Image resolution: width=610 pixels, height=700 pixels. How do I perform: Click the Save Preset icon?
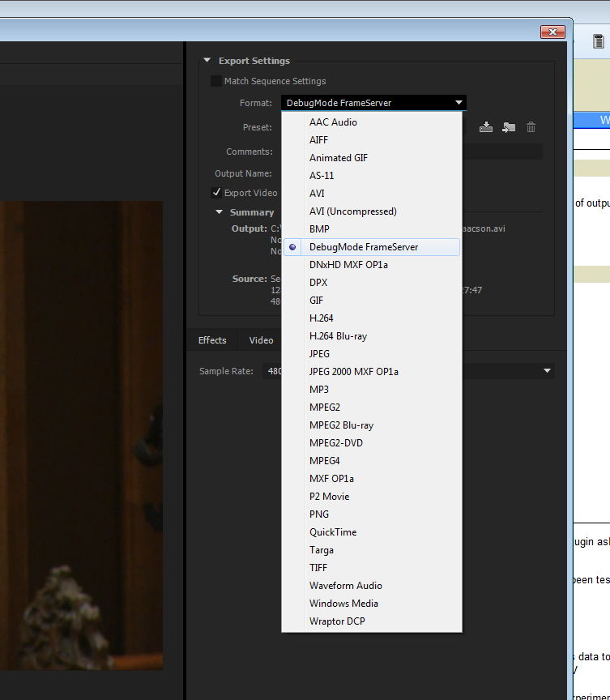(485, 127)
